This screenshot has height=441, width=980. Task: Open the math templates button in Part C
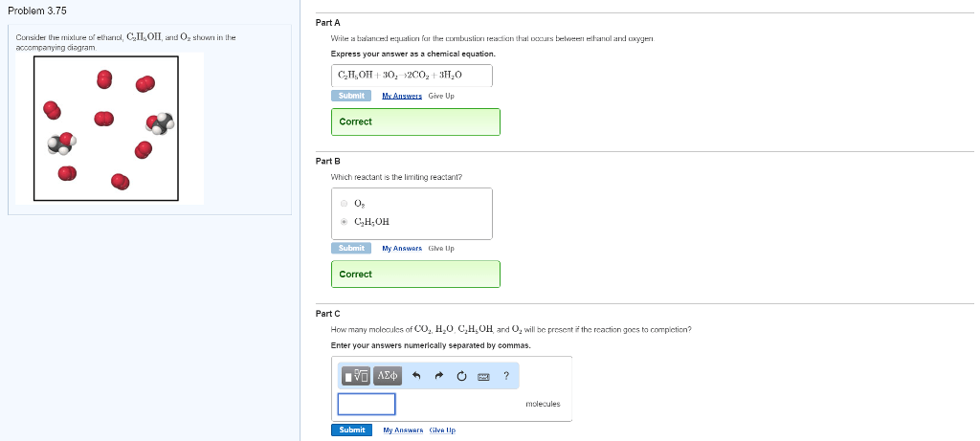tap(356, 376)
